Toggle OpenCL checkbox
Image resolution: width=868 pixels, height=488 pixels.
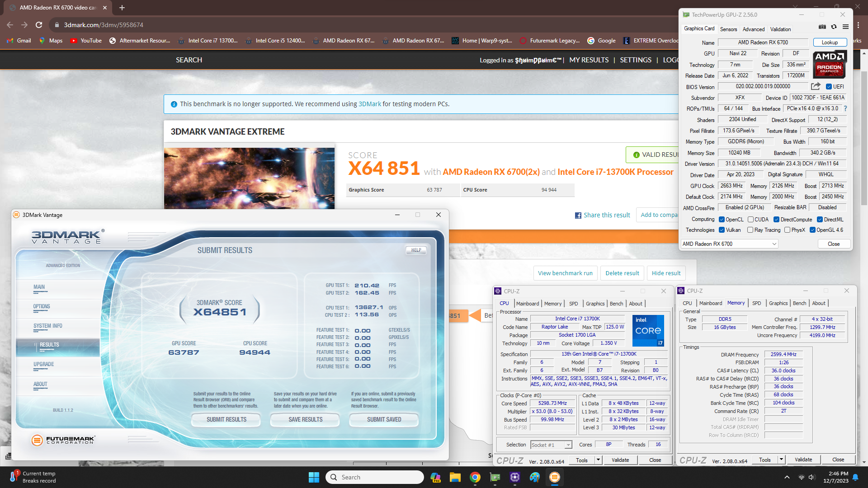coord(722,220)
